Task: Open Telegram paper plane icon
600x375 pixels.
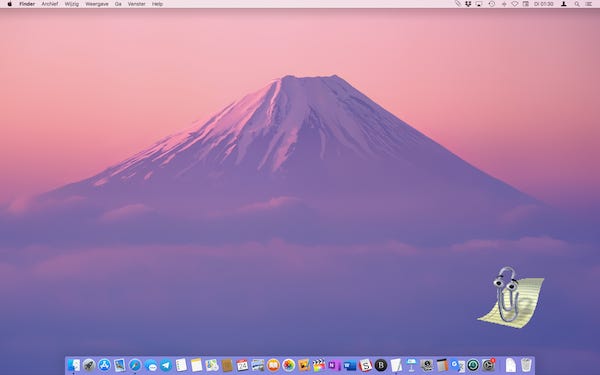Action: (166, 365)
